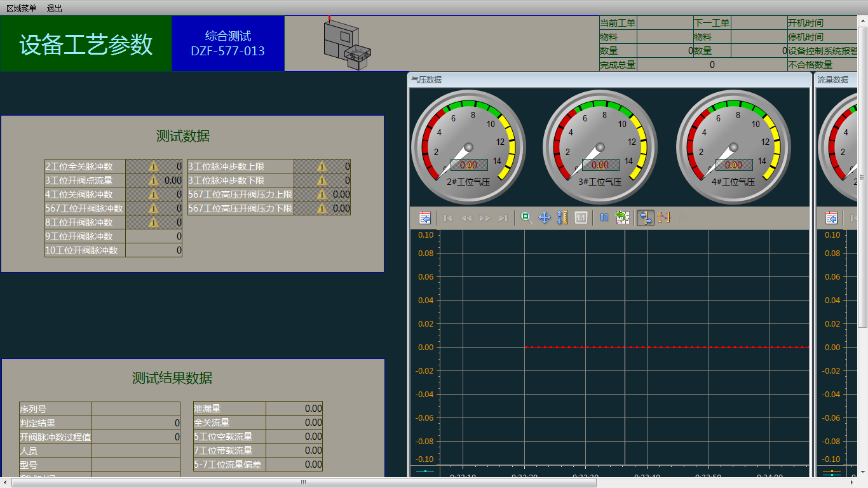Click the 型号 value field

[136, 465]
